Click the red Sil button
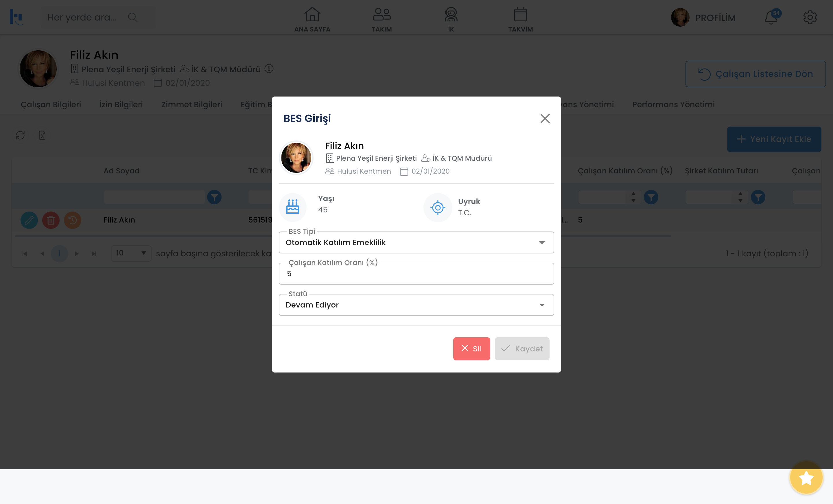 click(471, 349)
